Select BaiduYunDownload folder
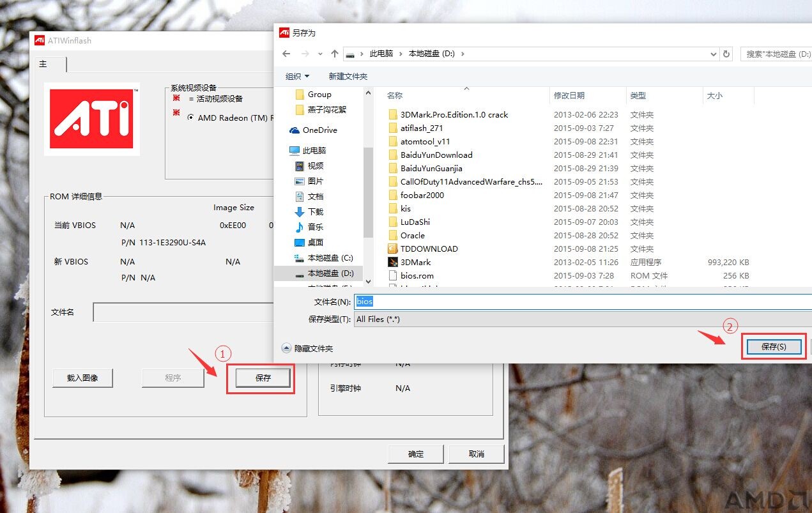Screen dimensions: 812x513 coord(429,155)
